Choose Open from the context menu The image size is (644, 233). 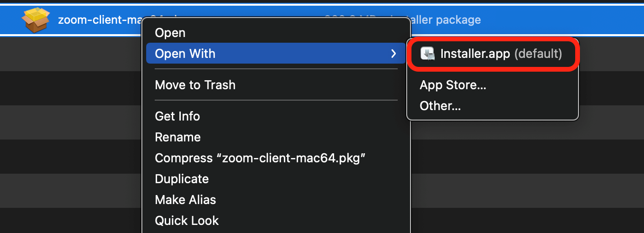tap(276, 33)
